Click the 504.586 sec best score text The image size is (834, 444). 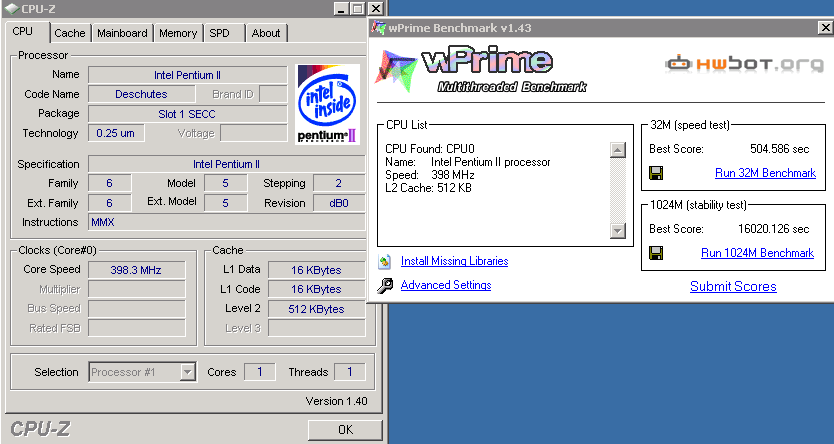pyautogui.click(x=780, y=149)
